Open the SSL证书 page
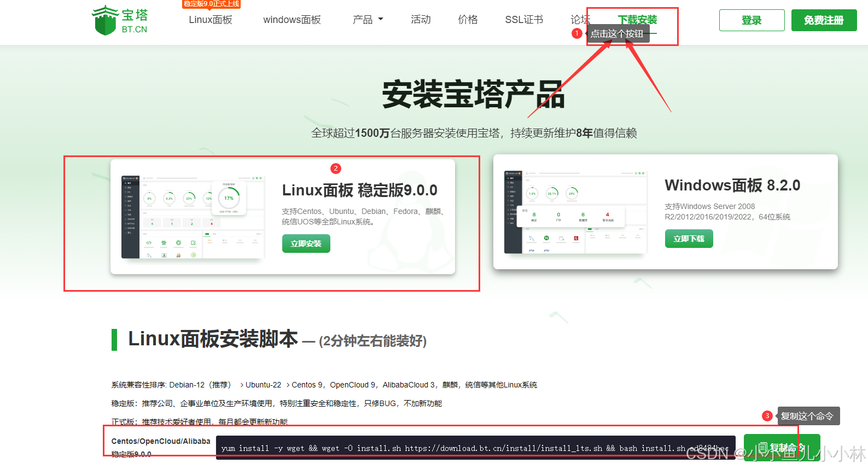The height and width of the screenshot is (469, 868). coord(524,20)
